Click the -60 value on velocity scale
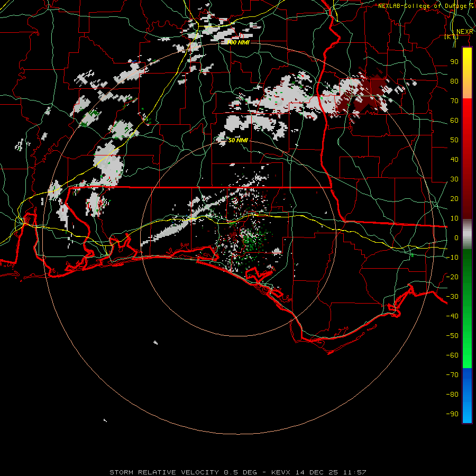 (452, 355)
